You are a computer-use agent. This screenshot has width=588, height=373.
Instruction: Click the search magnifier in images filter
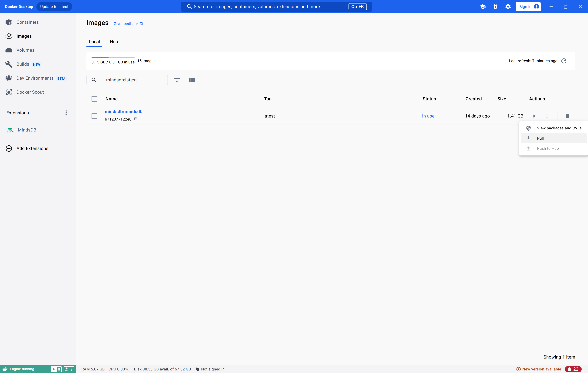(x=94, y=80)
